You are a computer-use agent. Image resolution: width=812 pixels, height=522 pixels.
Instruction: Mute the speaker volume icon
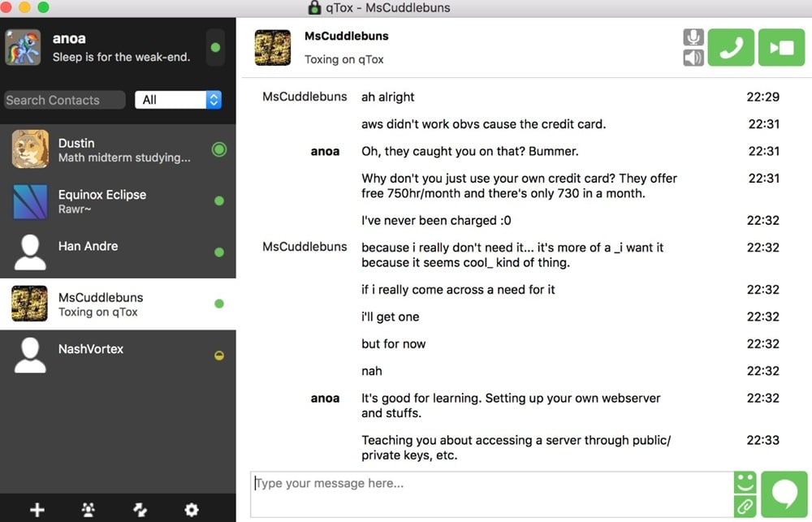tap(693, 58)
